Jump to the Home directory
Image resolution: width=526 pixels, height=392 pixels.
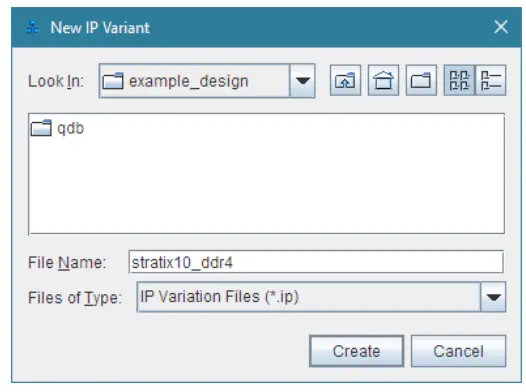[x=383, y=80]
